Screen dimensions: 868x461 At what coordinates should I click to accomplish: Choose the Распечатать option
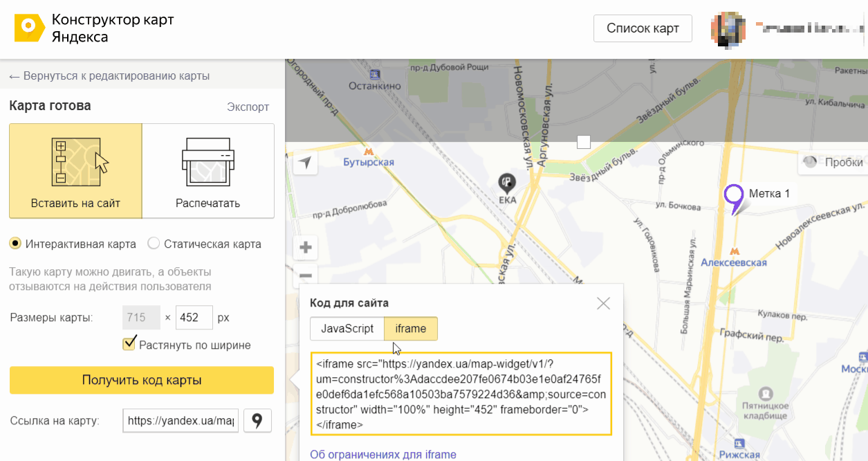pos(207,171)
